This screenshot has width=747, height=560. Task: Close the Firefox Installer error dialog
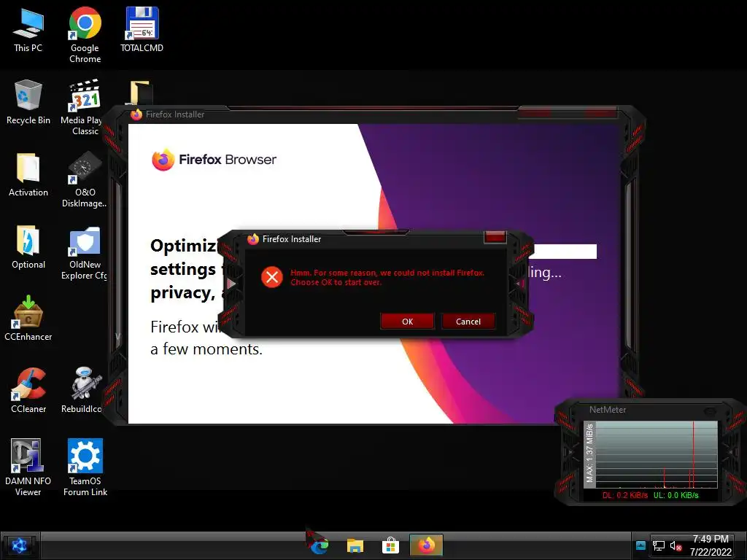[495, 237]
